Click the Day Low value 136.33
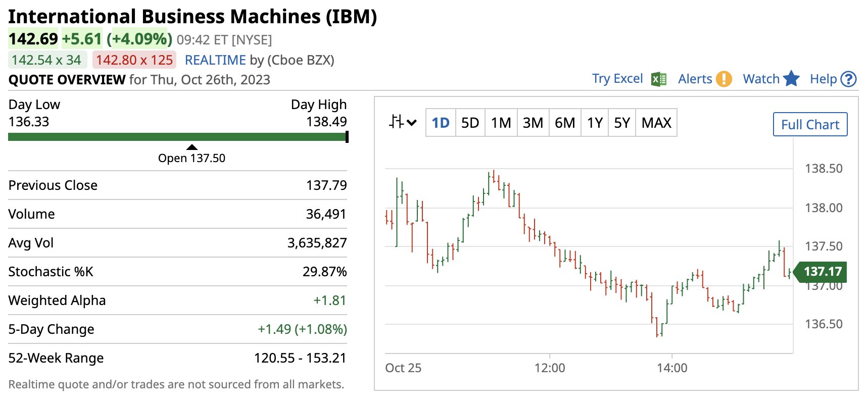 (x=29, y=122)
